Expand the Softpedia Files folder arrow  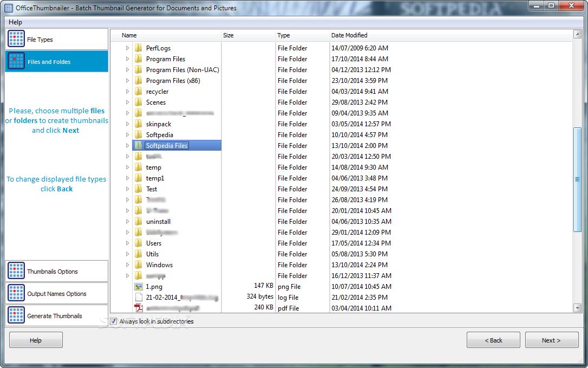tap(127, 146)
